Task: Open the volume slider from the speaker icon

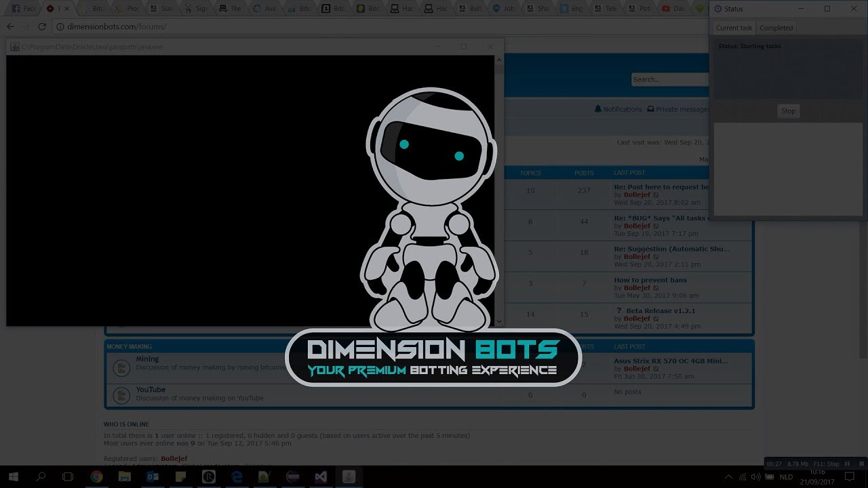Action: click(755, 477)
